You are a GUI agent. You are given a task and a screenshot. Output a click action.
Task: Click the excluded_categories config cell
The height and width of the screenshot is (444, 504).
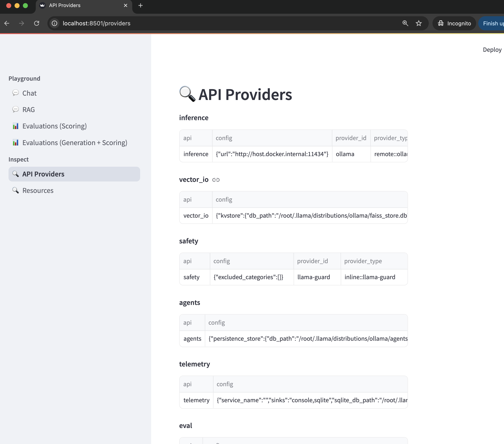click(252, 277)
